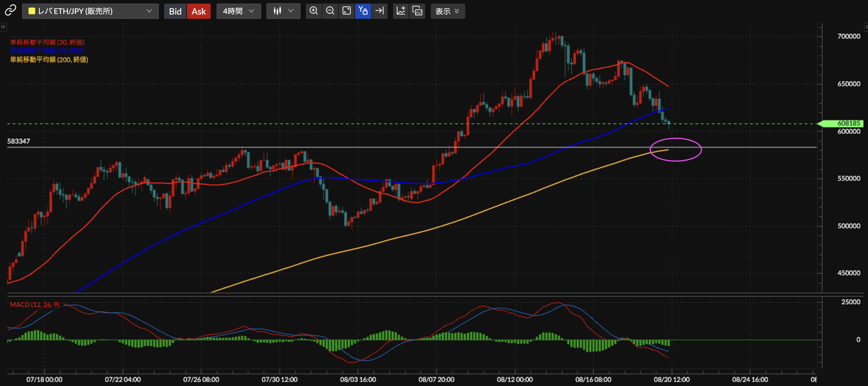Open the candlestick chart type dropdown
The image size is (868, 386).
point(283,11)
